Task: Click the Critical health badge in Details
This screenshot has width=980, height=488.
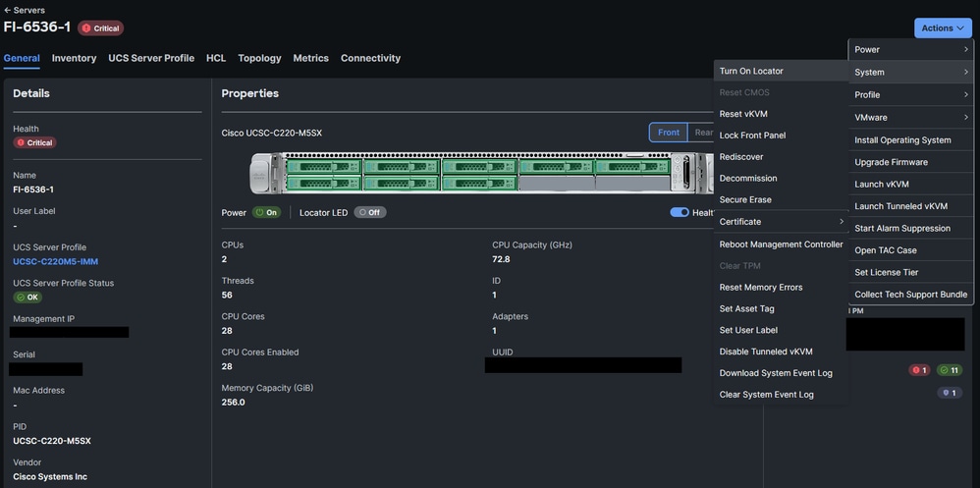Action: 35,142
